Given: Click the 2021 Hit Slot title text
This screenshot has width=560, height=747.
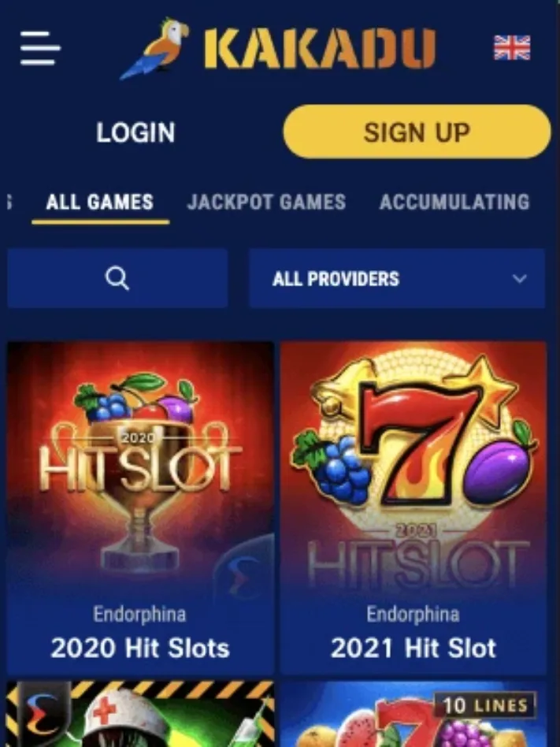Looking at the screenshot, I should click(x=414, y=648).
